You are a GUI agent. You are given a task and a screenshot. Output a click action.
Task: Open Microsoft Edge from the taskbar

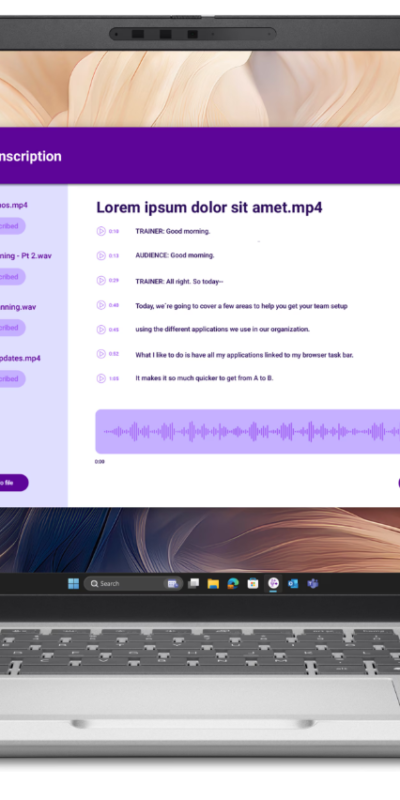click(x=233, y=583)
